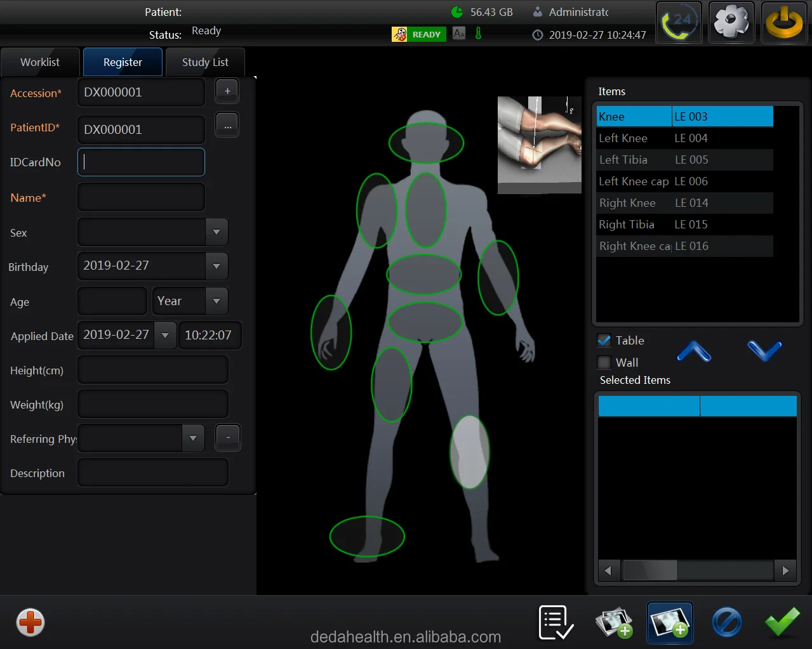Uncheck the Table checkbox

(604, 341)
